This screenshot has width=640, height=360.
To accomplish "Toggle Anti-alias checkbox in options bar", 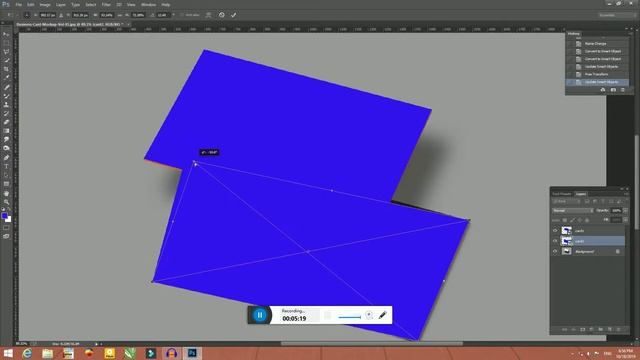I will click(x=190, y=15).
